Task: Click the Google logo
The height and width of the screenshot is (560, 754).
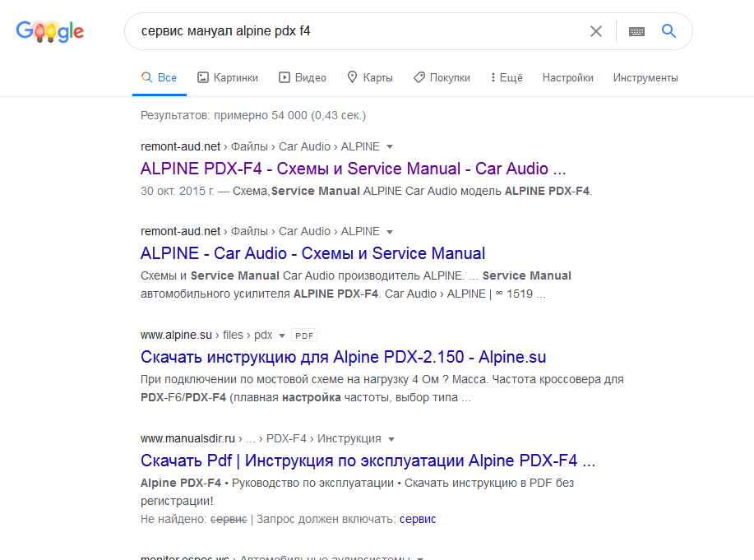Action: tap(50, 32)
